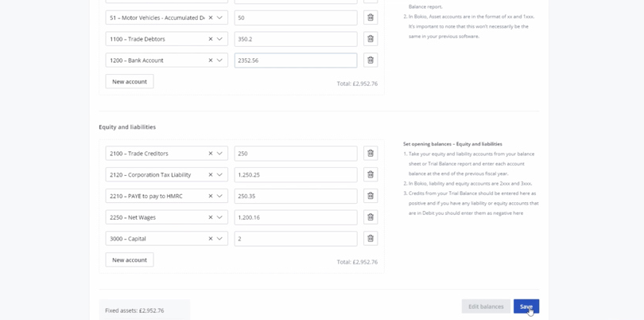Image resolution: width=644 pixels, height=320 pixels.
Task: Clear the Bank Account selection with X
Action: click(x=211, y=60)
